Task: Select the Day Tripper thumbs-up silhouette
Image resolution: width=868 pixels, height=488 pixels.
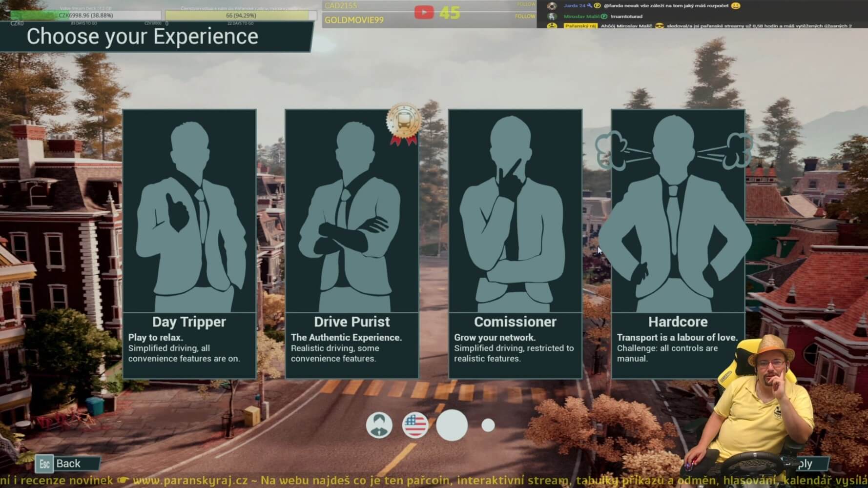Action: pyautogui.click(x=189, y=215)
